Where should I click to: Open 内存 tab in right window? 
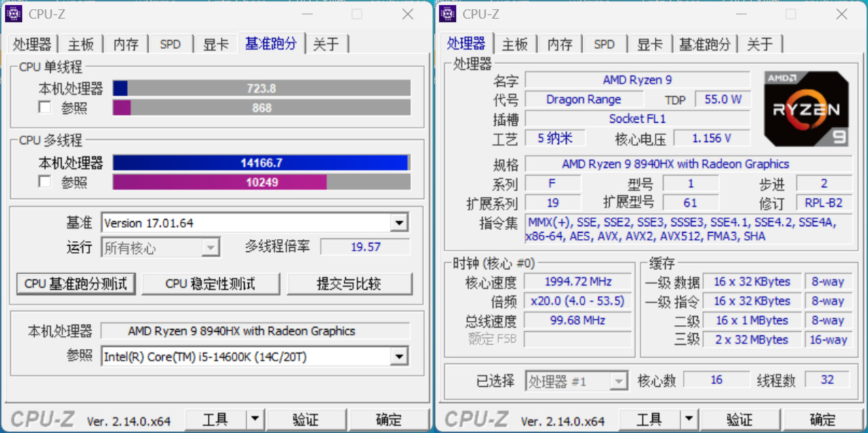click(x=560, y=44)
